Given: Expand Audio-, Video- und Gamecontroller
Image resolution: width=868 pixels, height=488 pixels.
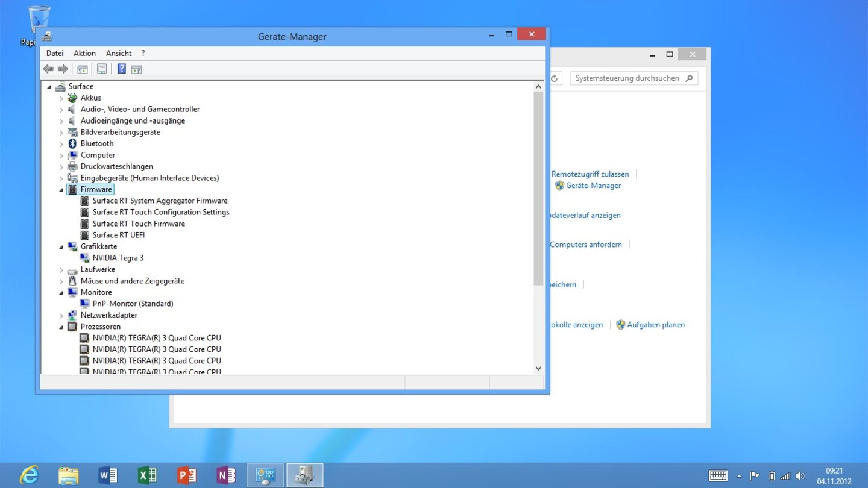Looking at the screenshot, I should 61,110.
